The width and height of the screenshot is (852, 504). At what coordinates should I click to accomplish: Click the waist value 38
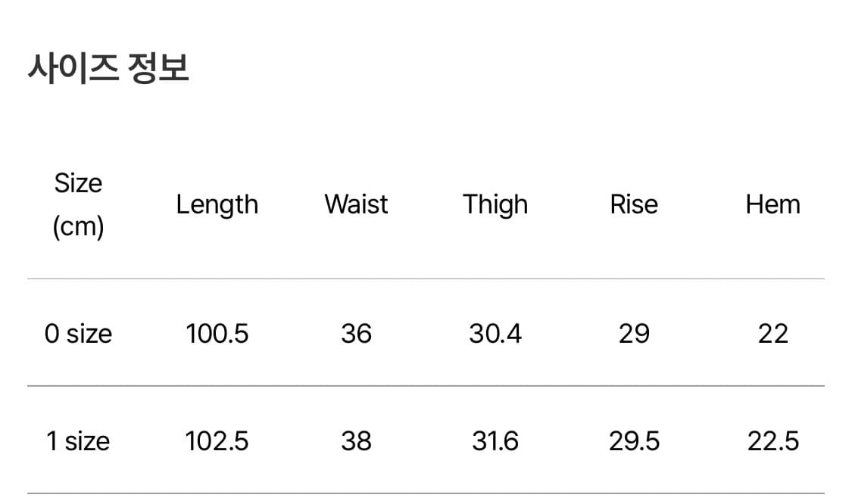(x=356, y=440)
